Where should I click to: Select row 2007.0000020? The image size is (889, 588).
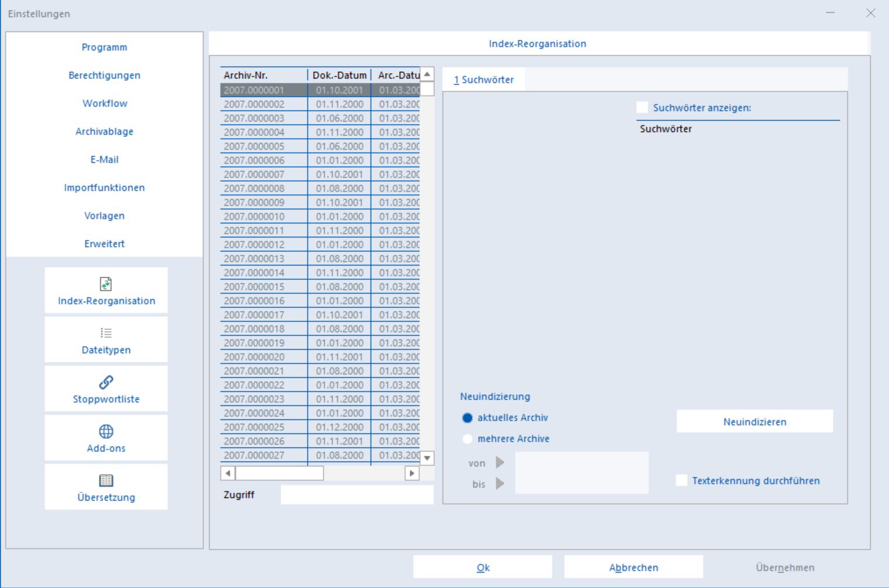(320, 357)
